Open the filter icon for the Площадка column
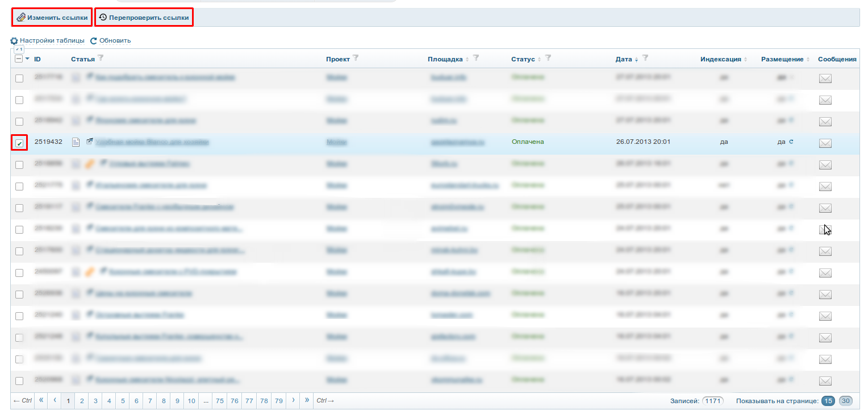Screen dimensions: 868x410 pos(476,59)
